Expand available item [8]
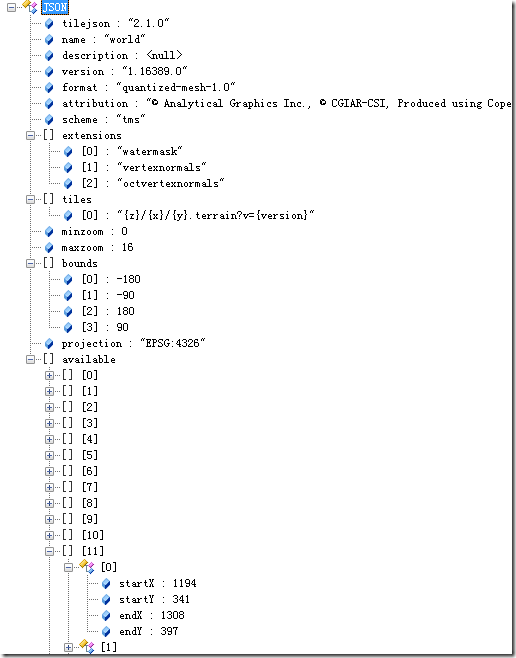 (x=50, y=503)
